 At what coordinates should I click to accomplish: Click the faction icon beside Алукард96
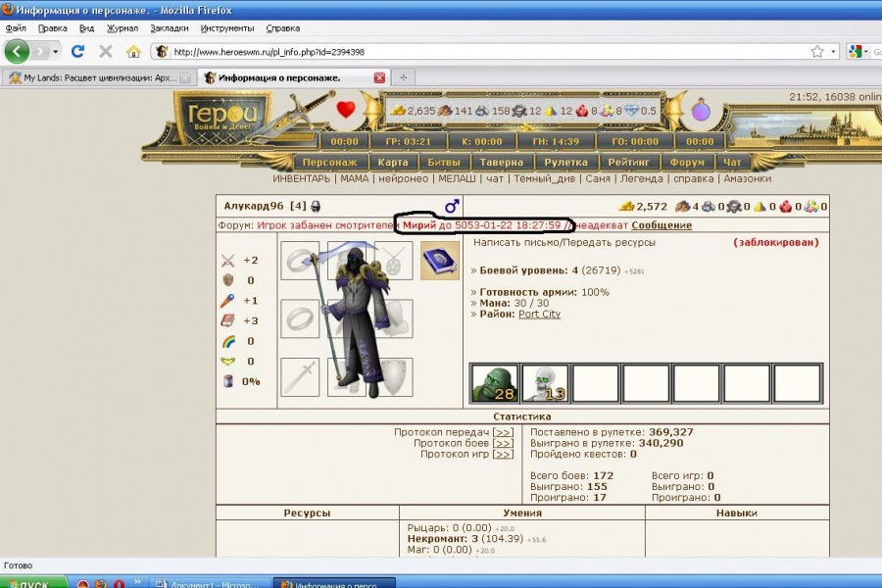tap(316, 207)
